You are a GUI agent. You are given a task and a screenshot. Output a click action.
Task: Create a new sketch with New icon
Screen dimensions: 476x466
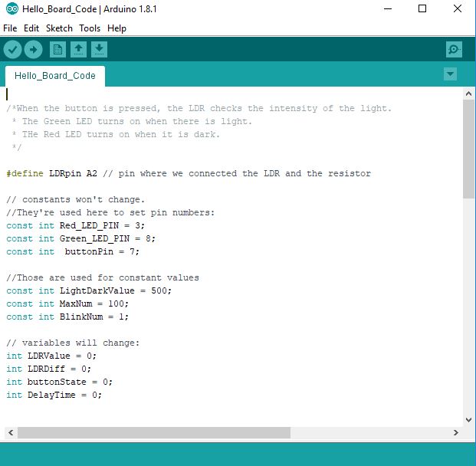(57, 50)
